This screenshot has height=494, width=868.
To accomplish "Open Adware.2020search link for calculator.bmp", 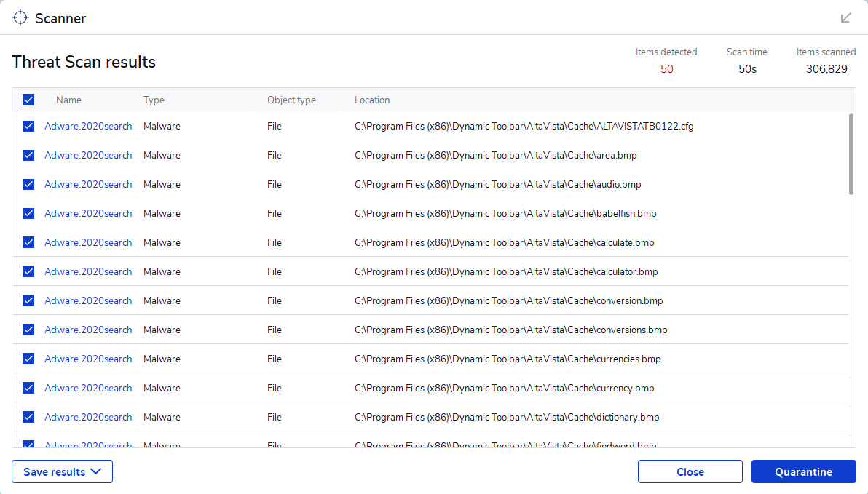I will (x=88, y=271).
